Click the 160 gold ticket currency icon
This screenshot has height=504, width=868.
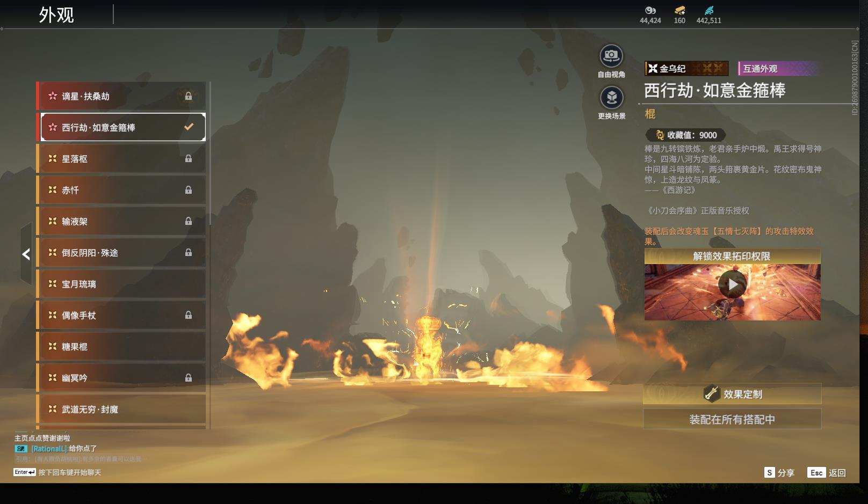[x=679, y=10]
